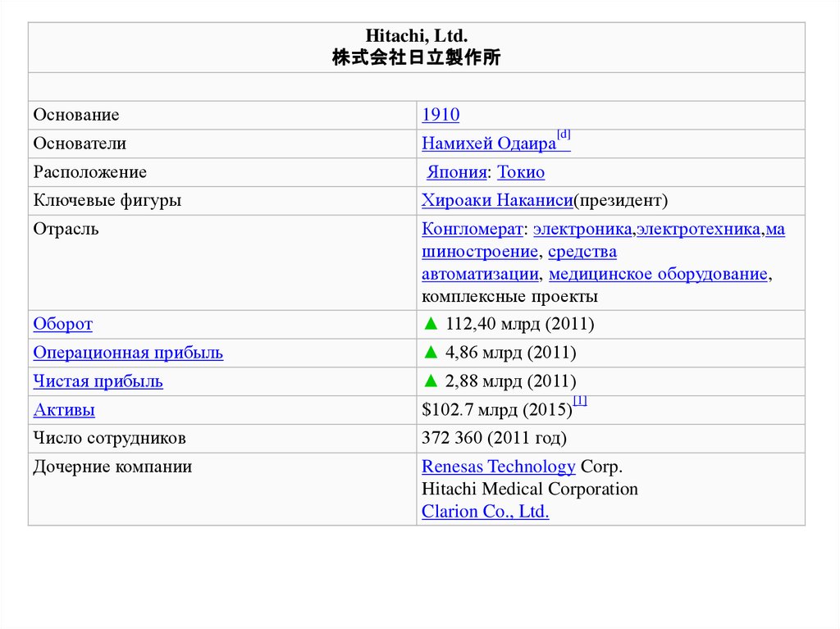Follow the [d] footnote next to Одаира
Viewport: 840px width, 629px height.
[564, 134]
